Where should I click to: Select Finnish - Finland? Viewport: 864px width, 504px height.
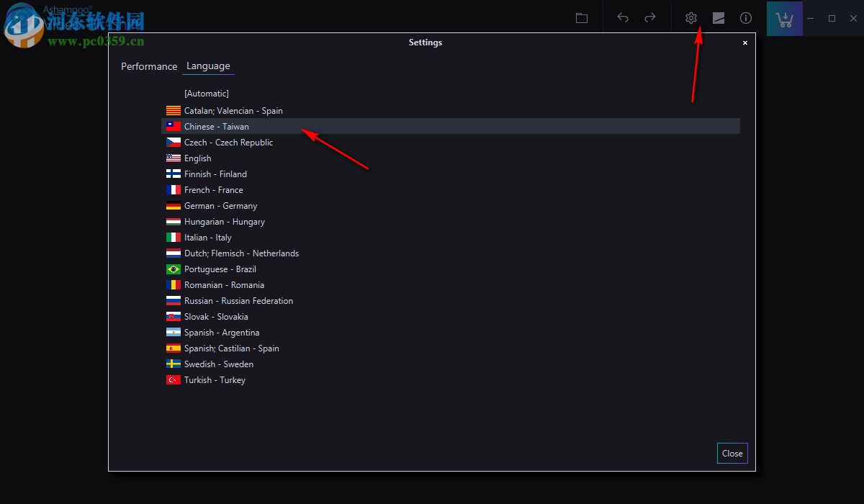coord(451,174)
